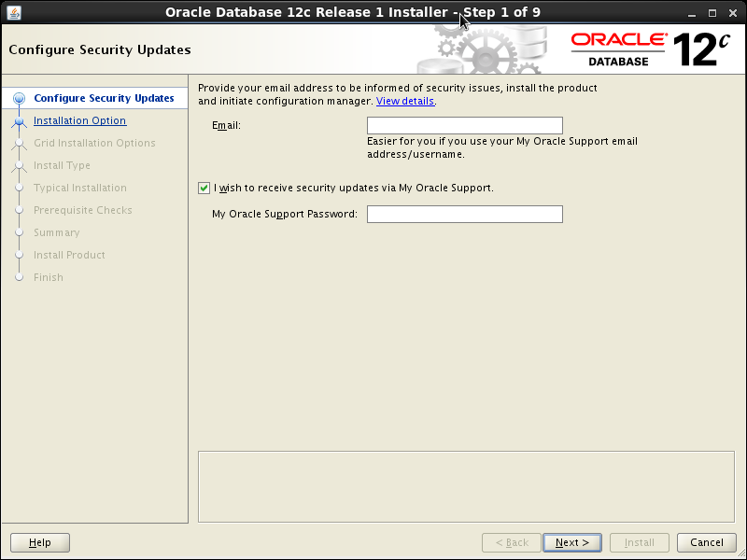The height and width of the screenshot is (560, 747).
Task: Click the 'Easier for you if you use' hint text
Action: [502, 147]
